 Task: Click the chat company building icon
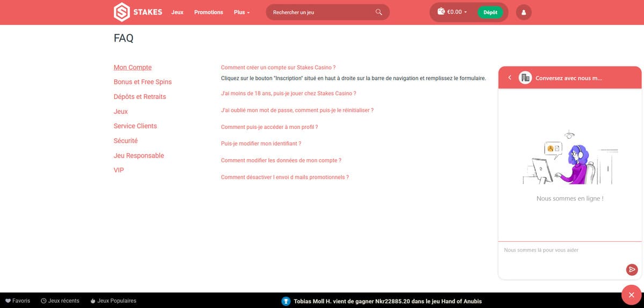coord(525,77)
